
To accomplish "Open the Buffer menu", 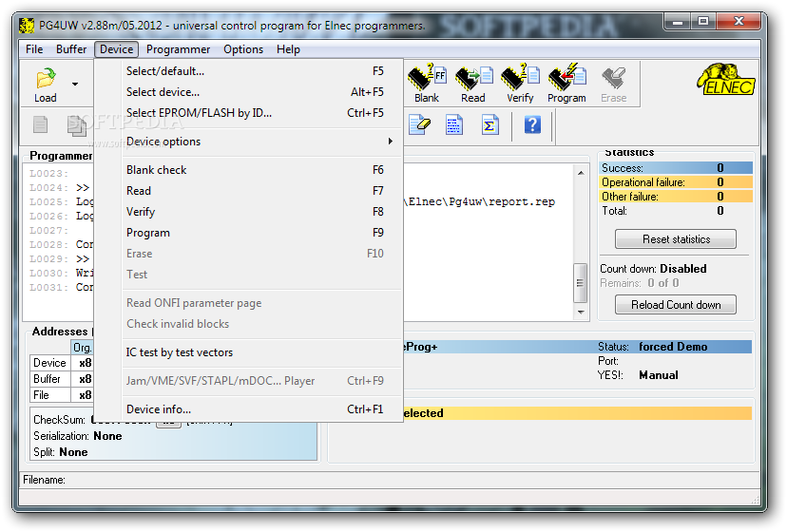I will [71, 49].
